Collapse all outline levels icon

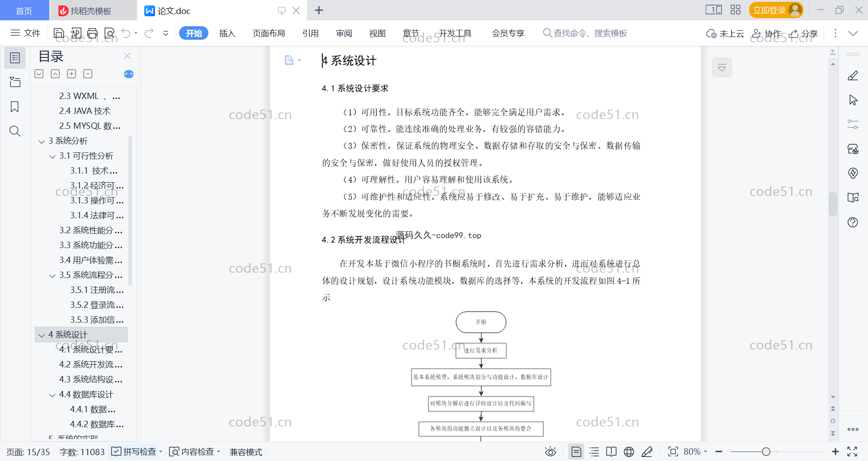pos(55,74)
